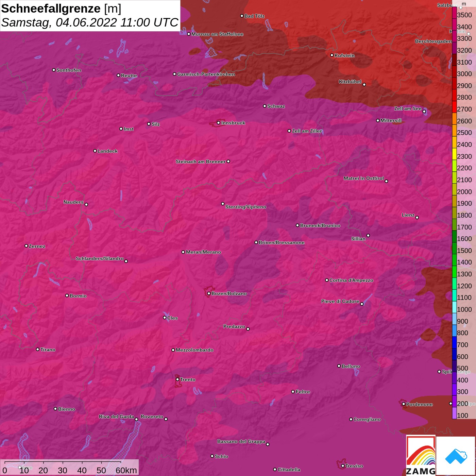Click the Bassano del Grappa label
This screenshot has height=476, width=476.
tap(241, 441)
